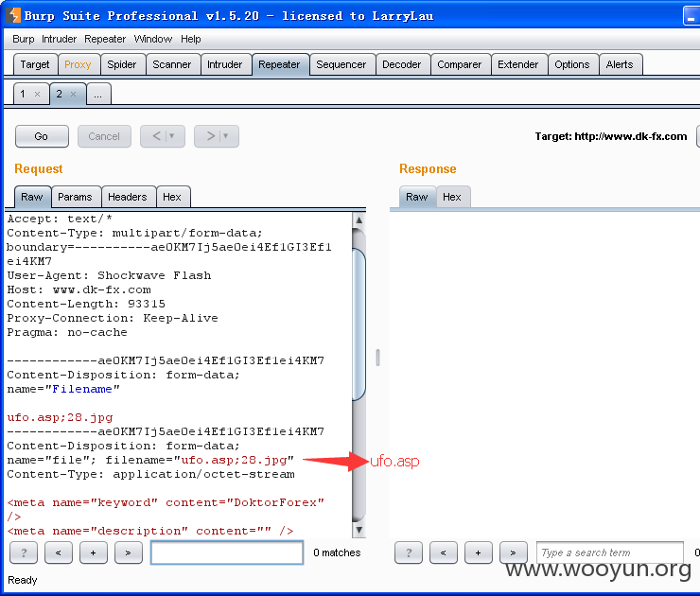This screenshot has height=596, width=700.
Task: Switch to the Alerts tab
Action: tap(620, 64)
